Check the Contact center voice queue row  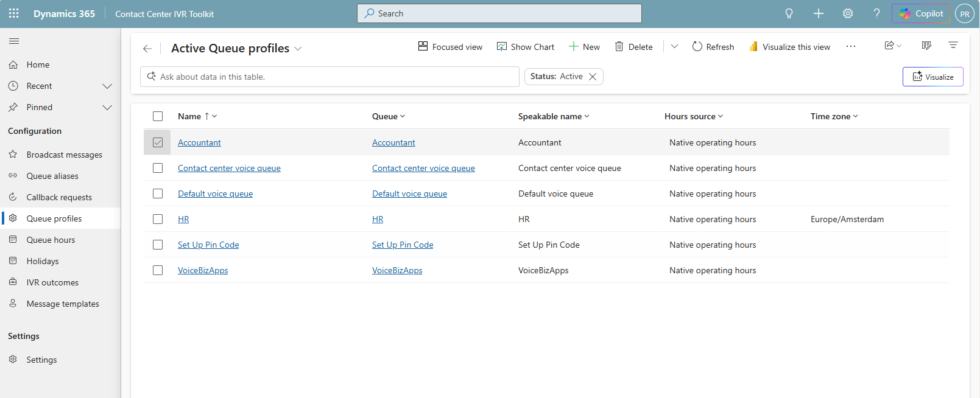click(x=158, y=168)
